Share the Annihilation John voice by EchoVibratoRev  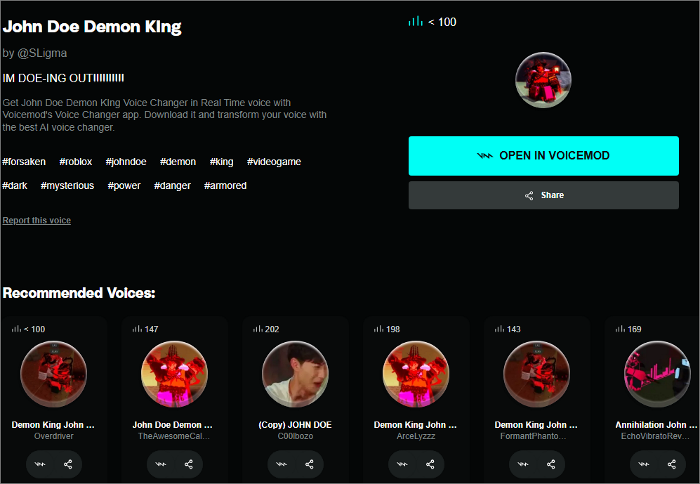pos(672,464)
